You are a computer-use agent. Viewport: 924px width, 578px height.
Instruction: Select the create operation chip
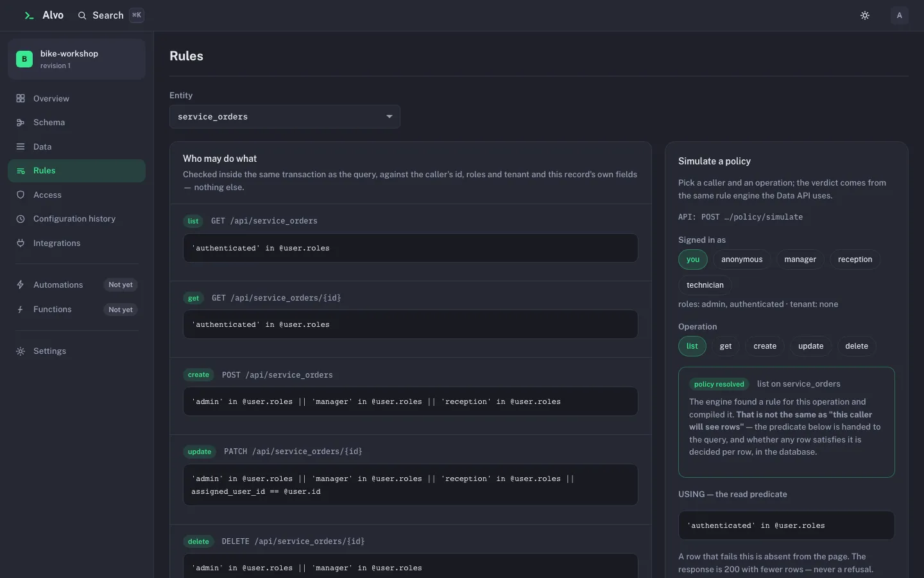765,346
